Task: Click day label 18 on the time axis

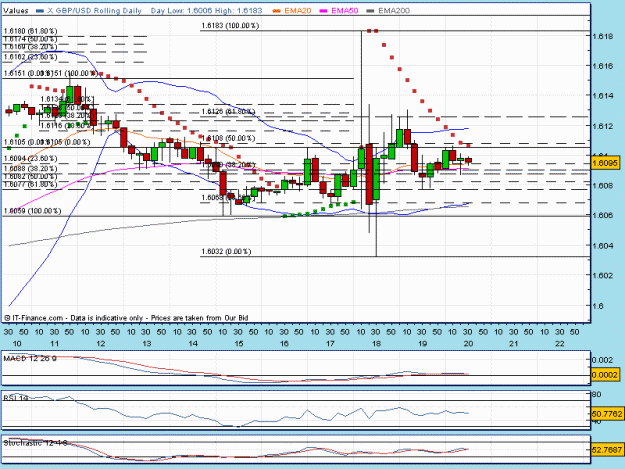Action: 376,343
